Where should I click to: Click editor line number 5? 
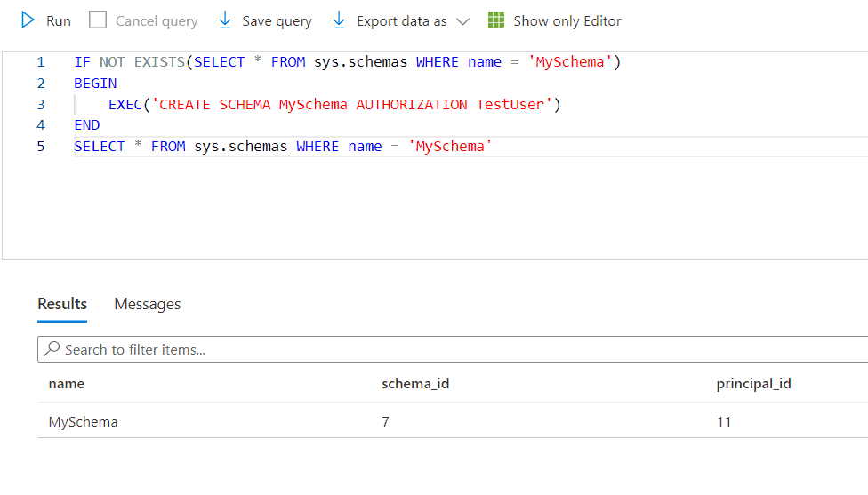tap(40, 146)
